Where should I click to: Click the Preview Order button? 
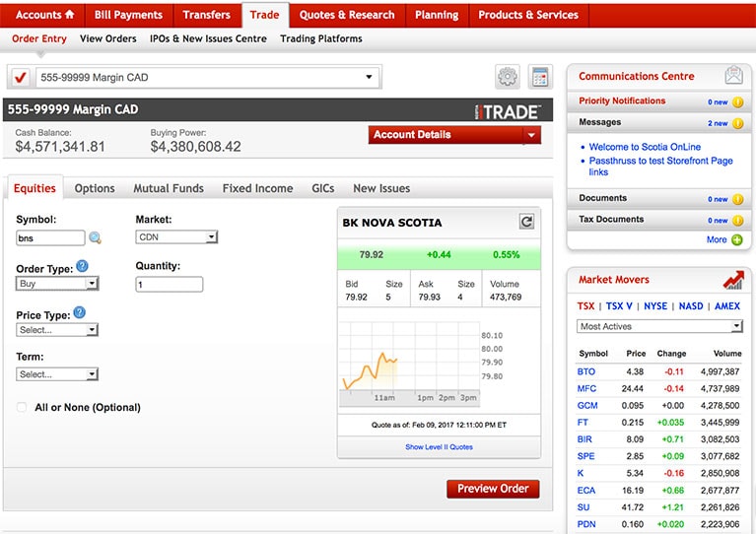point(493,489)
